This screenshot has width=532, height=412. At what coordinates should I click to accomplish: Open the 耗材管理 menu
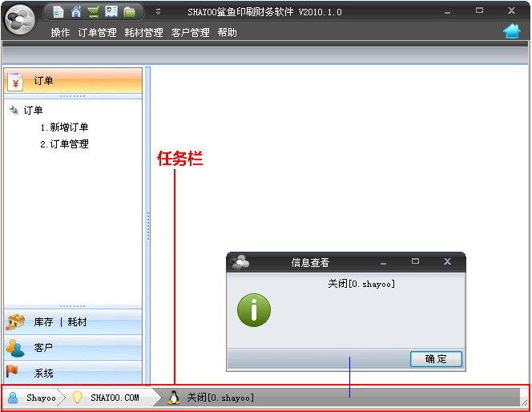pyautogui.click(x=143, y=33)
